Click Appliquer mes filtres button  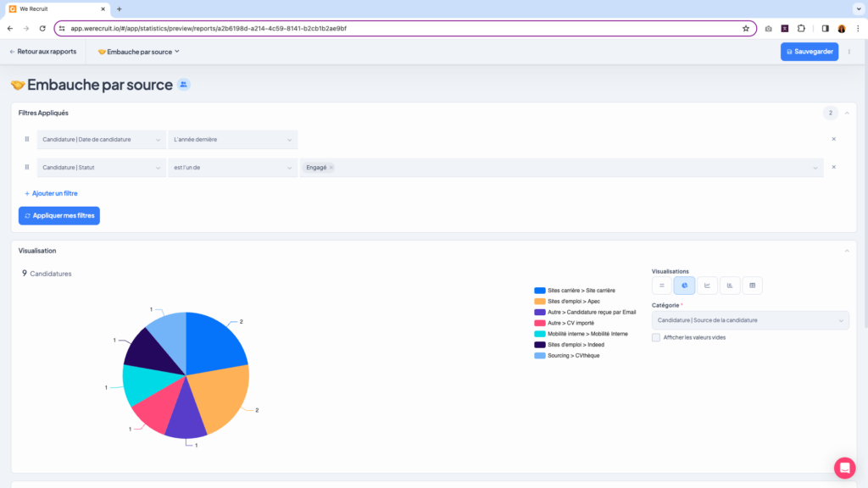59,216
